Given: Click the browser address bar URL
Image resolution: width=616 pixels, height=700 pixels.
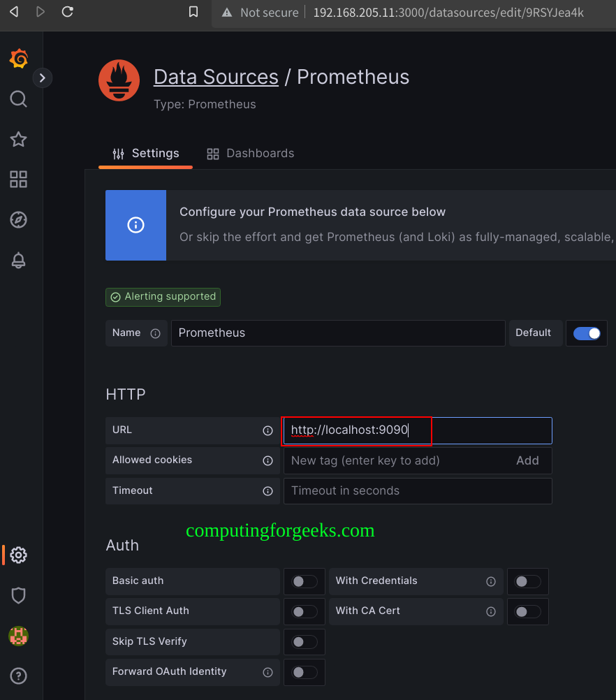Looking at the screenshot, I should pos(448,13).
